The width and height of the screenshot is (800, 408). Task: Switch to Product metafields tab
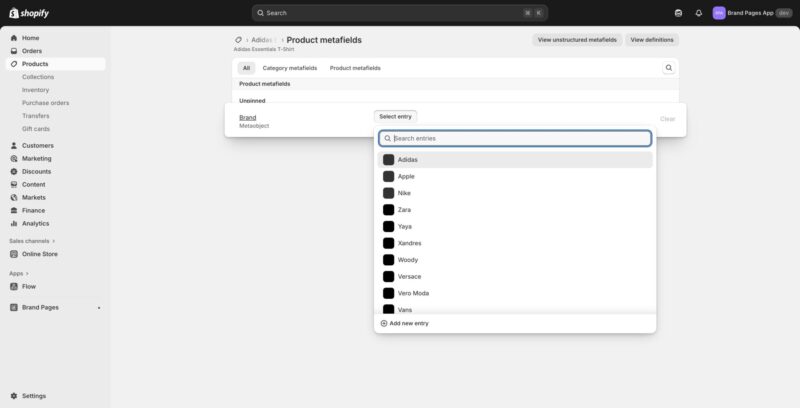[355, 68]
